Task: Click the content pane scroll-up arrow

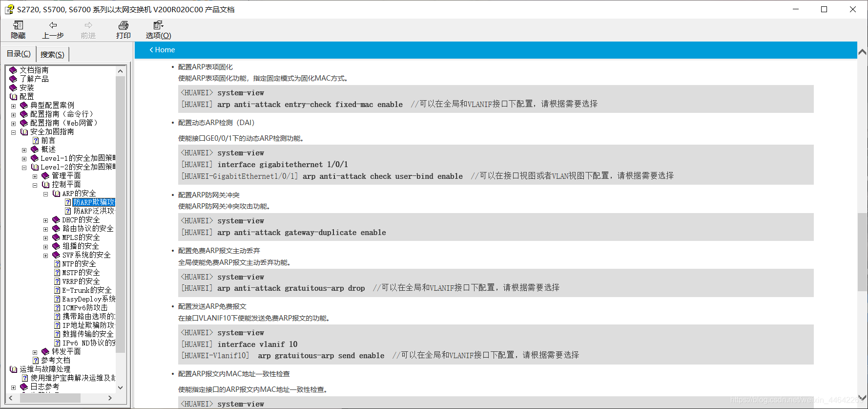Action: 862,52
